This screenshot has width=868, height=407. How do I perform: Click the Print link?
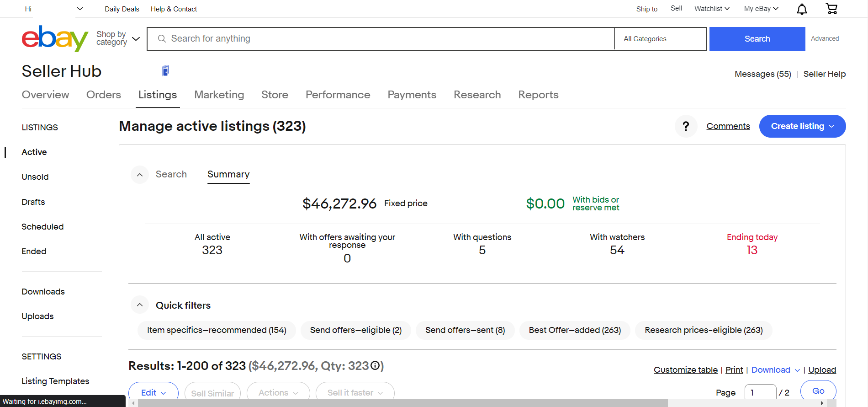coord(734,370)
